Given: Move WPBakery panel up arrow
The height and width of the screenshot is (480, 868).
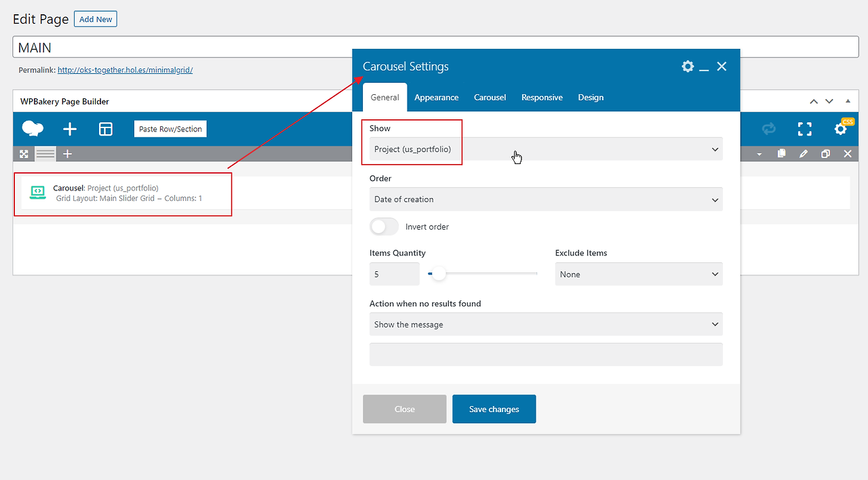Looking at the screenshot, I should [x=814, y=102].
